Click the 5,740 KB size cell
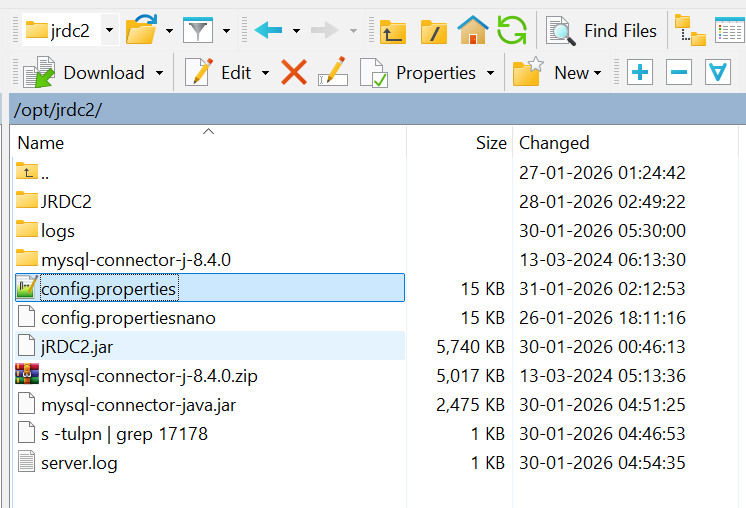This screenshot has width=746, height=508. pos(470,347)
